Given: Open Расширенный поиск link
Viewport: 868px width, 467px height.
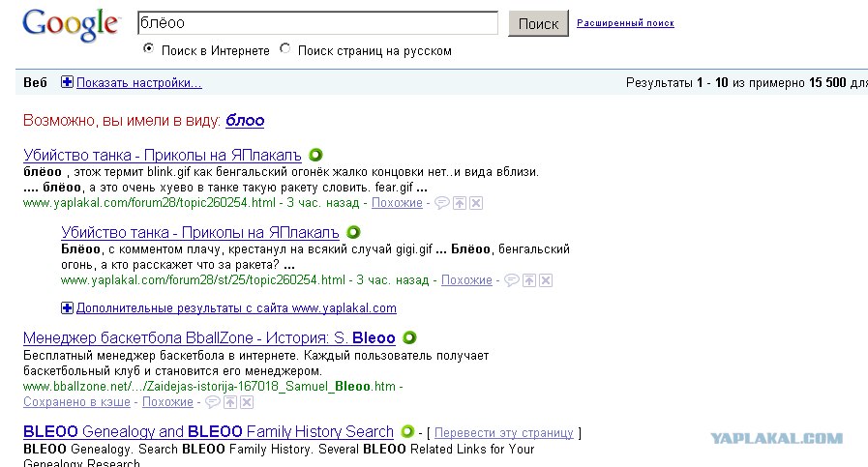Looking at the screenshot, I should (x=625, y=23).
